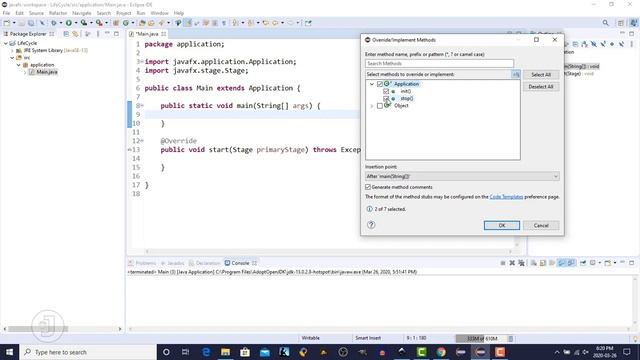This screenshot has height=360, width=640.
Task: Select Main.java in Package Explorer
Action: [47, 72]
